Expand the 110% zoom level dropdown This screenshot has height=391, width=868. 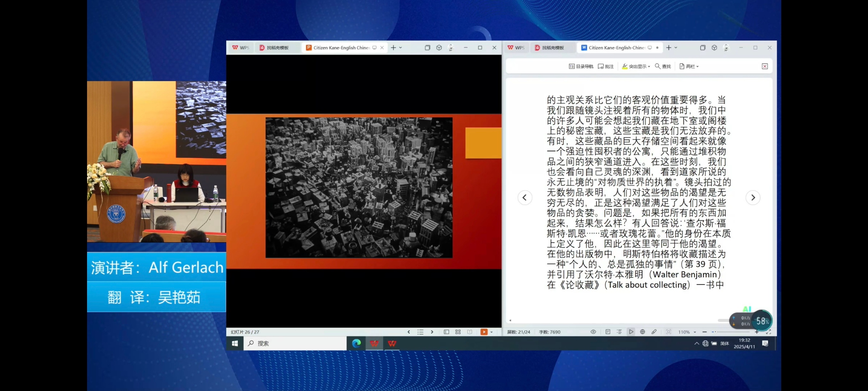[x=695, y=332]
